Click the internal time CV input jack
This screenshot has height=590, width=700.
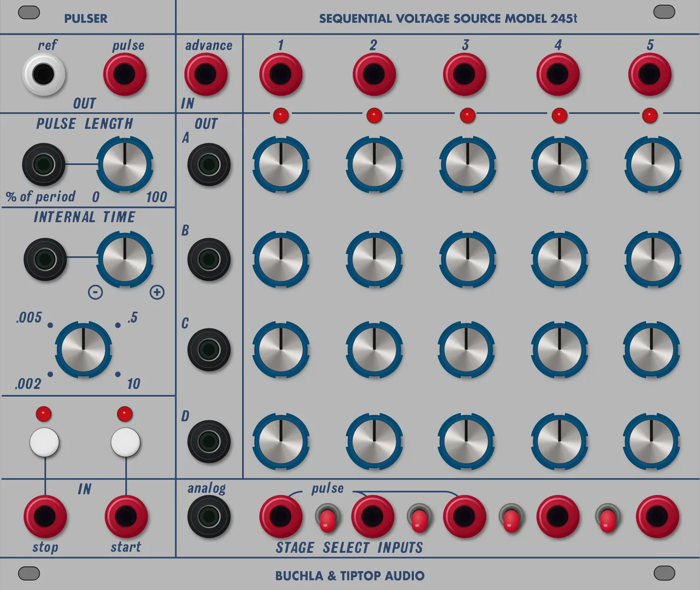coord(45,259)
